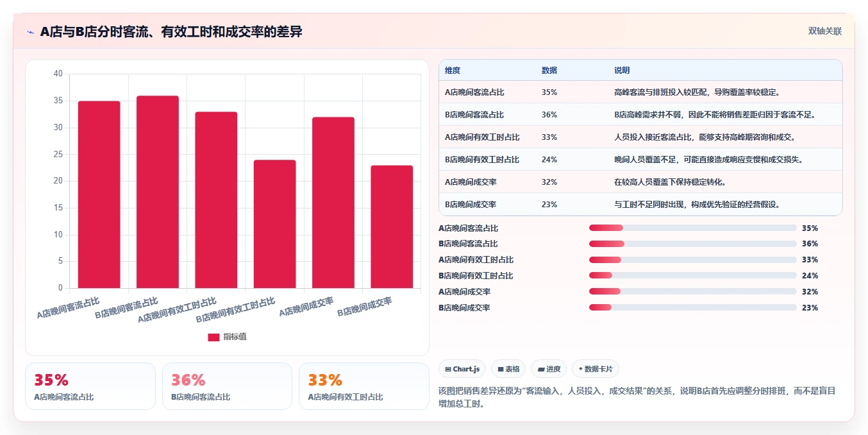868x435 pixels.
Task: Click the y-axis label 40
Action: [x=58, y=74]
